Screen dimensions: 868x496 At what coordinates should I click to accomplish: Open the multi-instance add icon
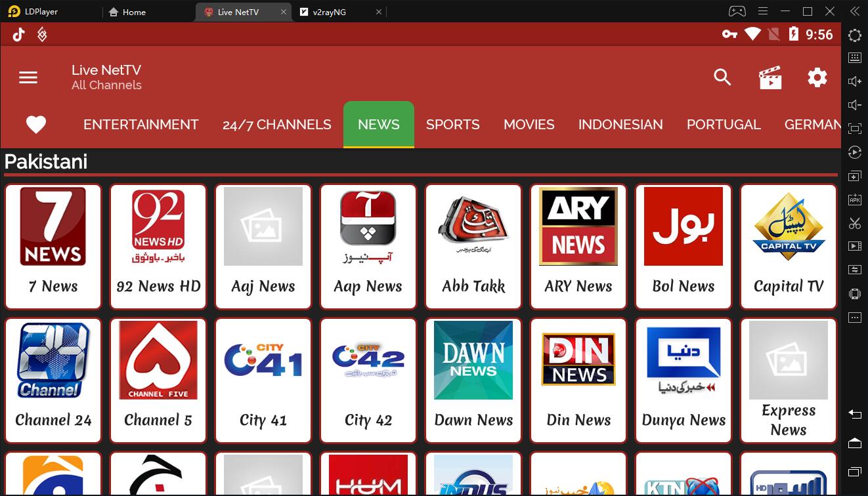[x=855, y=176]
